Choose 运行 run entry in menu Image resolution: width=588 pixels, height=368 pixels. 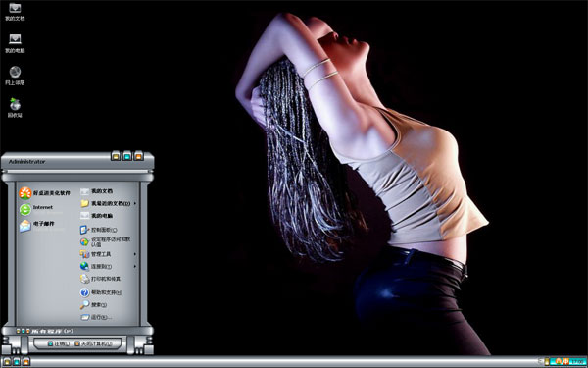point(96,317)
